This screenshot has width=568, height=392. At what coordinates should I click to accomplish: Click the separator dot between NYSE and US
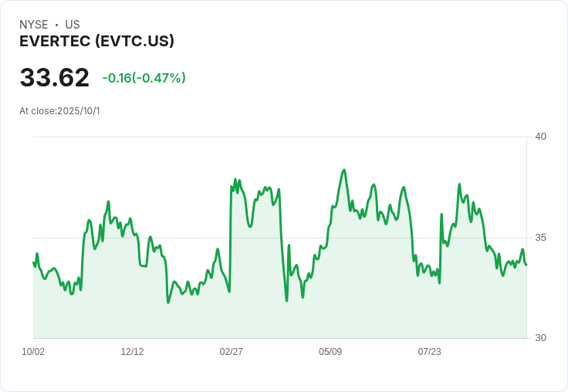coord(56,25)
